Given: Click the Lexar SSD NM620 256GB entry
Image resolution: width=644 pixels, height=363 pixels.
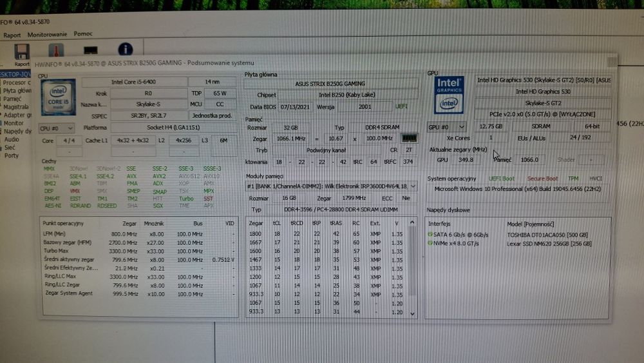Looking at the screenshot, I should click(x=549, y=244).
